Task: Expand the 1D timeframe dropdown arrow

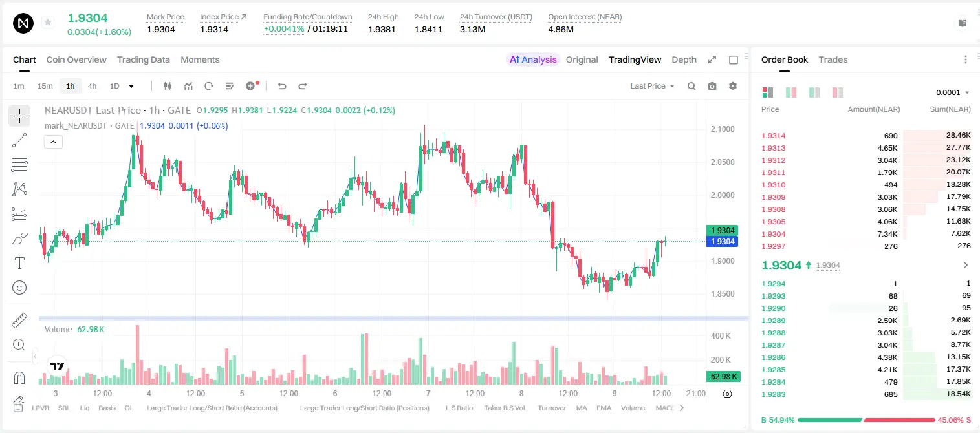Action: (x=131, y=86)
